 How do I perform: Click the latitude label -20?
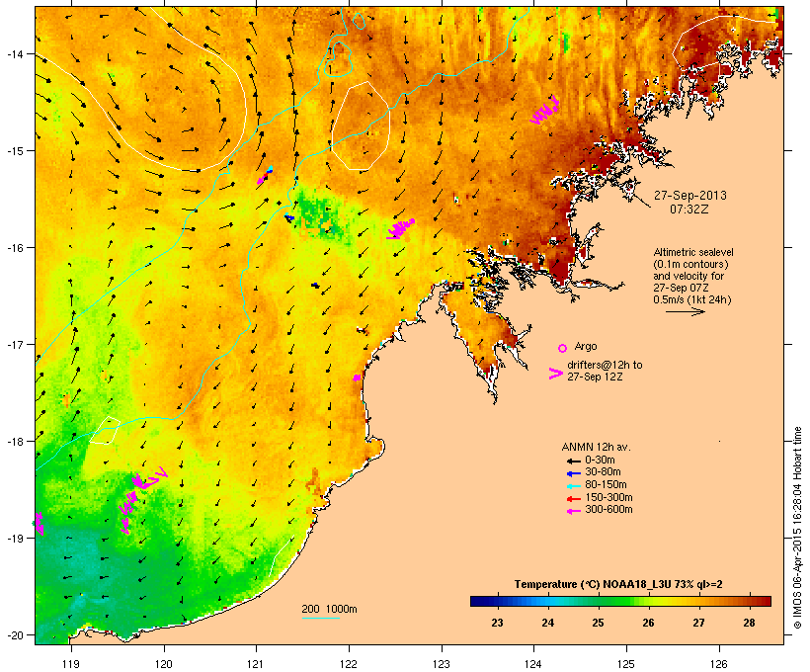(14, 634)
